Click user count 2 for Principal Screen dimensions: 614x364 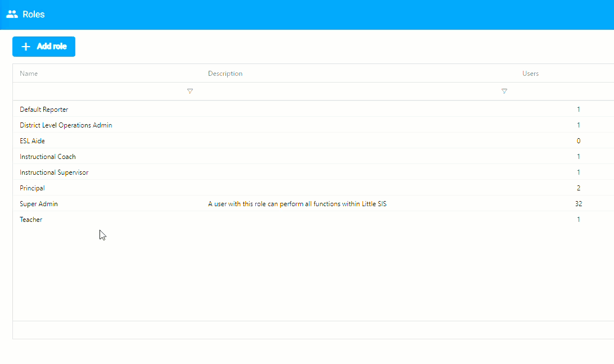coord(579,188)
